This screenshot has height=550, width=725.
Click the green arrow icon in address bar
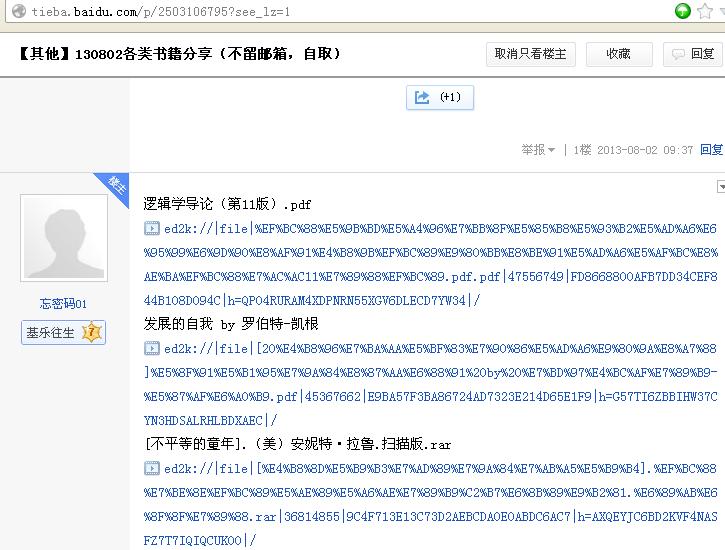tap(683, 11)
